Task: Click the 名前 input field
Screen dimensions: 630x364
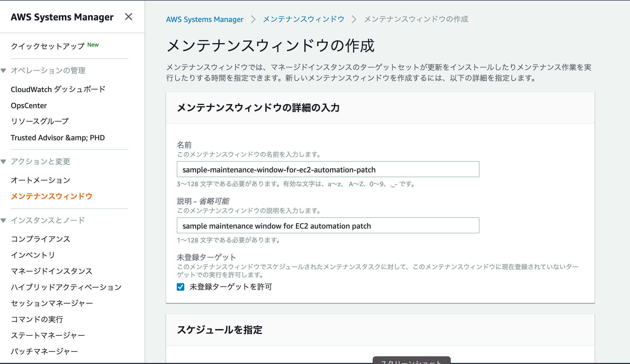Action: (328, 169)
